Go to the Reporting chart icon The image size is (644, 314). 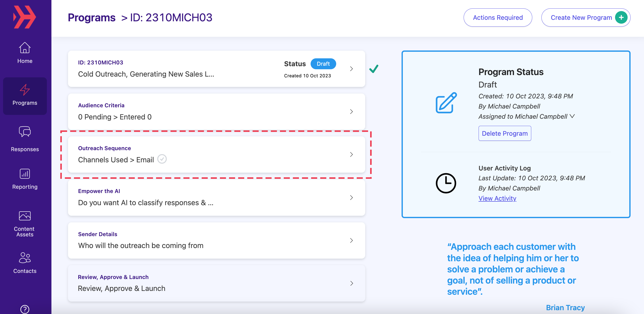pyautogui.click(x=25, y=174)
